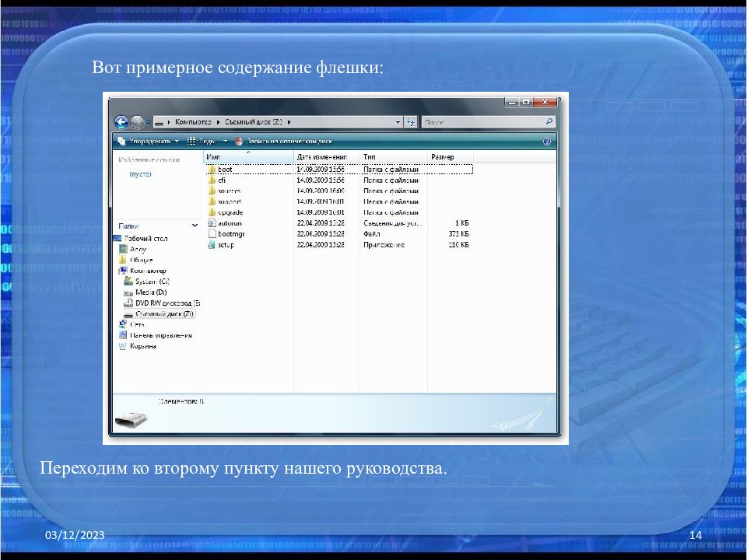Image resolution: width=747 pixels, height=560 pixels.
Task: Select DVD RW дисковод (E:) in tree
Action: click(168, 303)
